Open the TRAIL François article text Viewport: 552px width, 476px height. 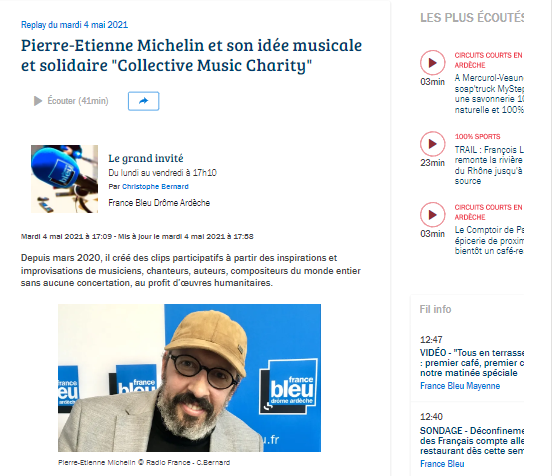(x=489, y=165)
